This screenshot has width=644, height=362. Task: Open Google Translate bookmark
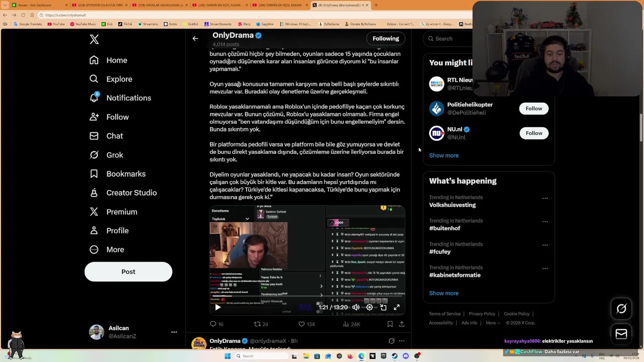click(x=28, y=24)
